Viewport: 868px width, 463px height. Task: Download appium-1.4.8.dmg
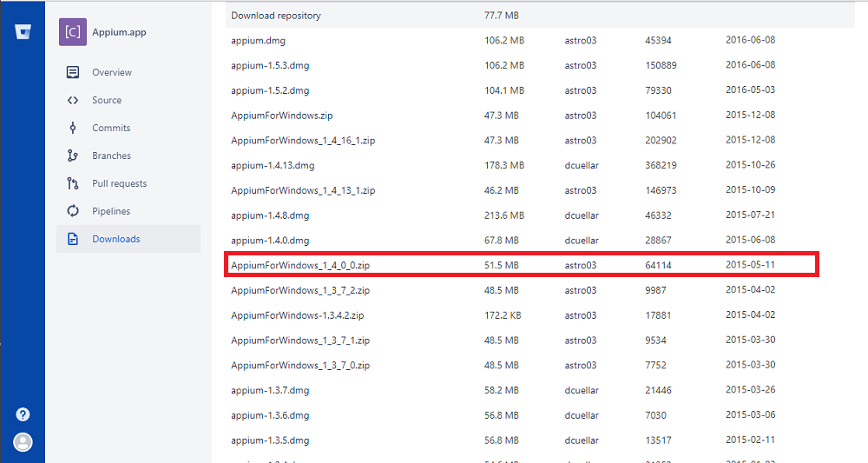(270, 215)
